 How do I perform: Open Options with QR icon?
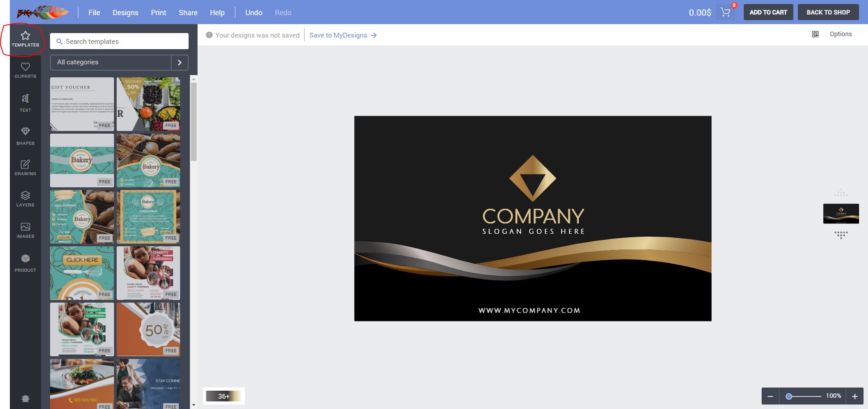pos(832,34)
